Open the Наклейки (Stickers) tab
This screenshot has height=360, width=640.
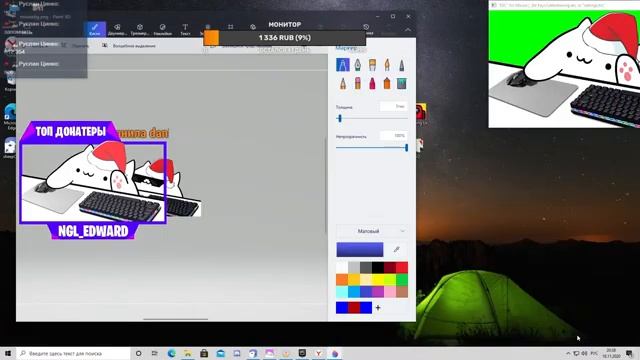(x=162, y=29)
